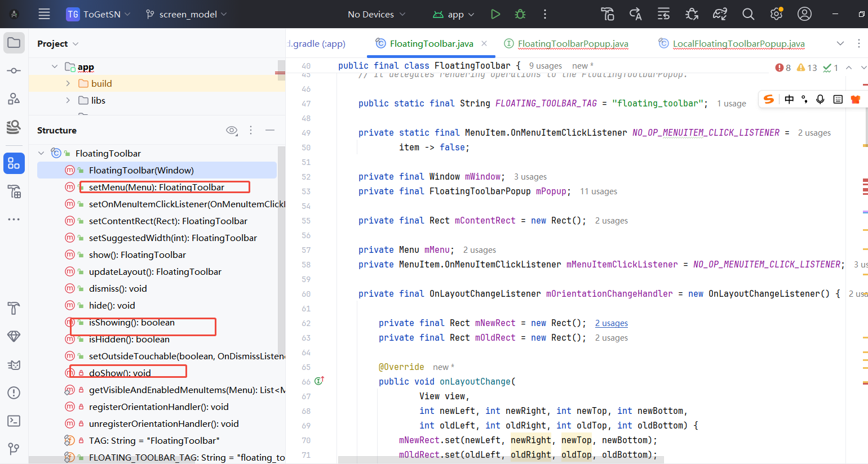Toggle the Structure tool window button
This screenshot has height=464, width=868.
click(x=14, y=163)
